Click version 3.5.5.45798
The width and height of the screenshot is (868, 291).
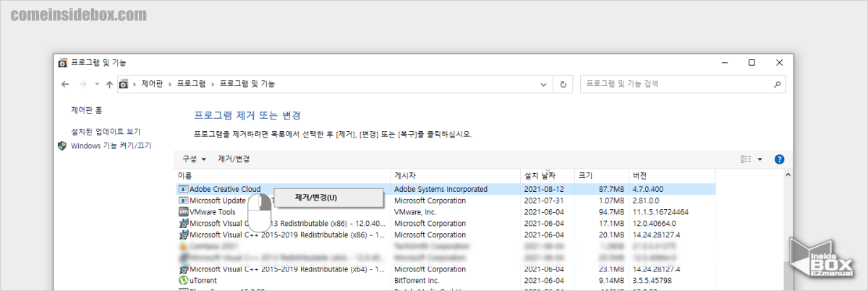652,281
